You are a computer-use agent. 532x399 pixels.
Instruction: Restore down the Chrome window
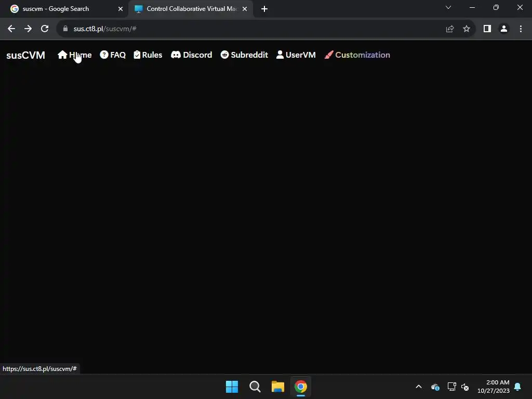[x=496, y=7]
